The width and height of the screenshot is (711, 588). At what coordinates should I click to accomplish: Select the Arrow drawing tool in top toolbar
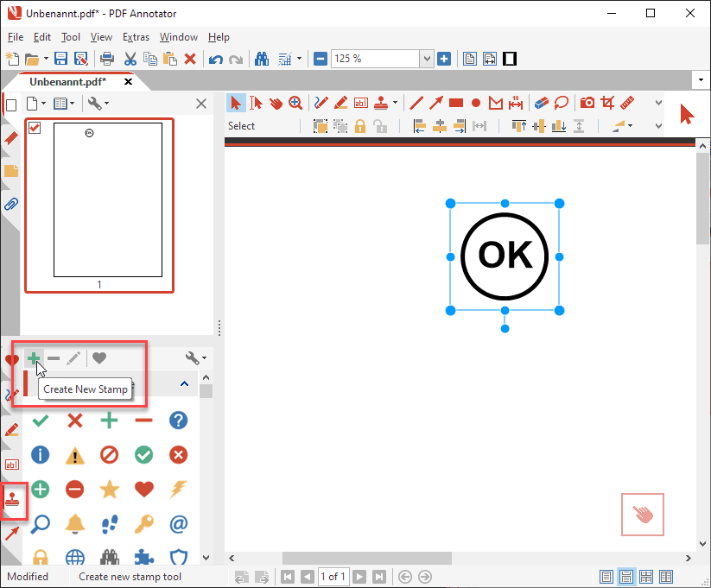436,103
